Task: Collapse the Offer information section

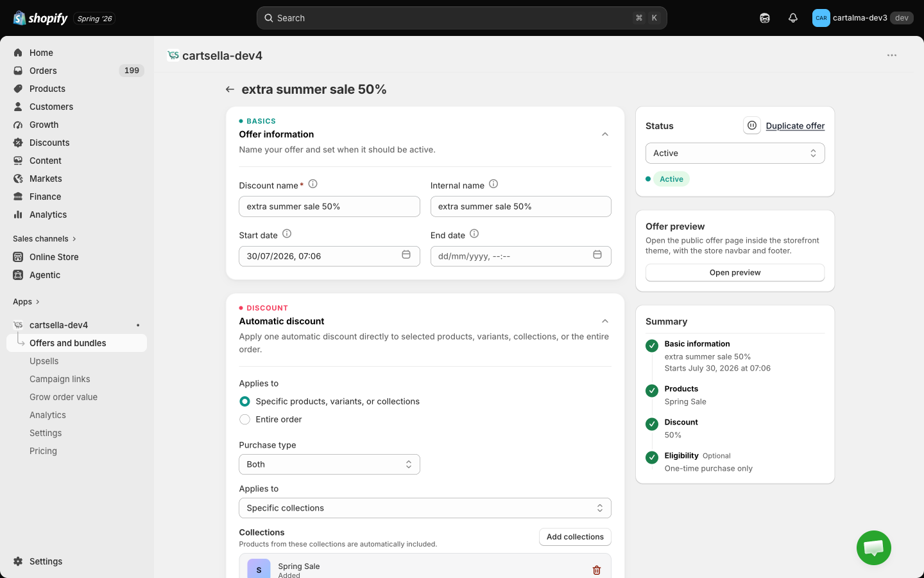Action: point(605,134)
